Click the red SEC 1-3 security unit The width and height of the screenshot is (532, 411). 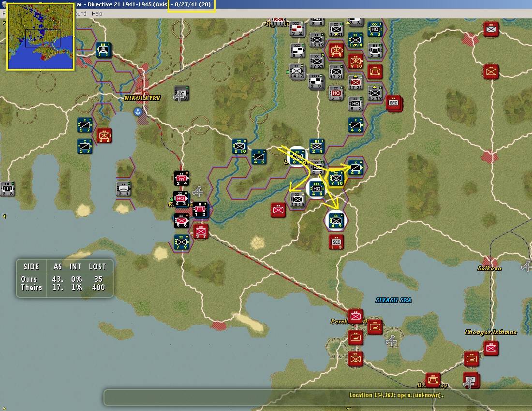[336, 242]
